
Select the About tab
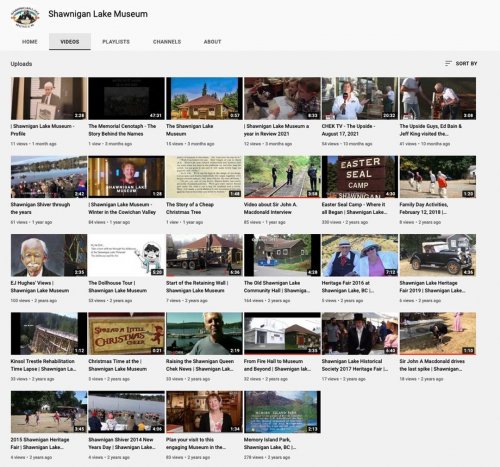click(212, 42)
